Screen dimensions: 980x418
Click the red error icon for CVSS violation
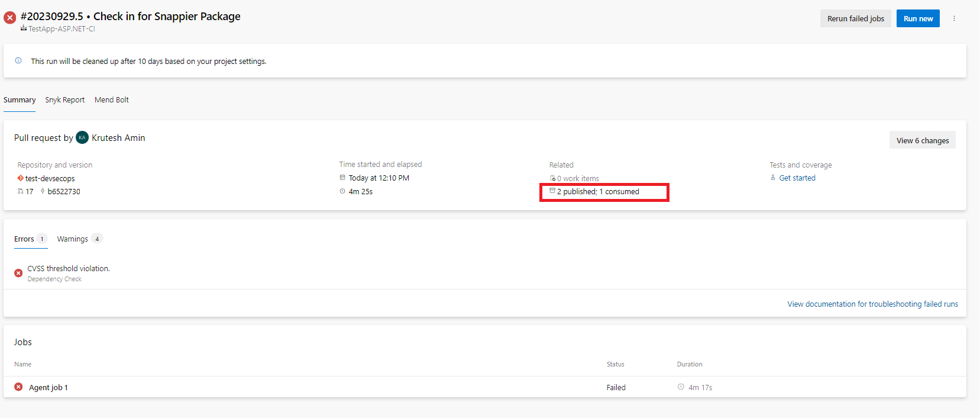(18, 273)
